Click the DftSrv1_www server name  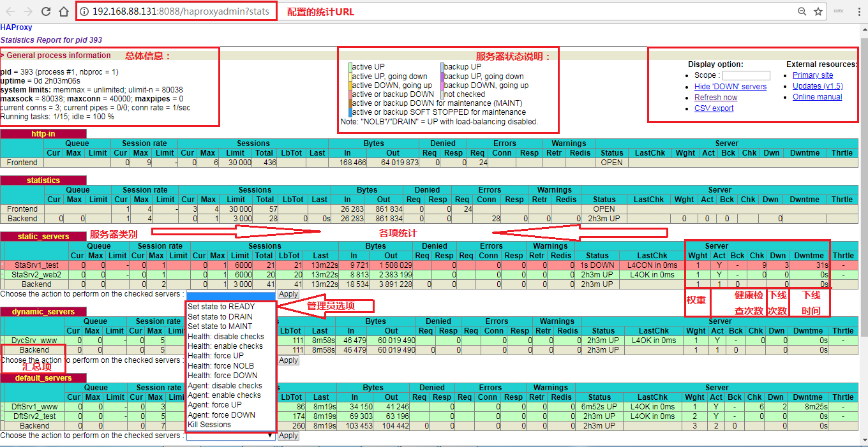point(35,407)
